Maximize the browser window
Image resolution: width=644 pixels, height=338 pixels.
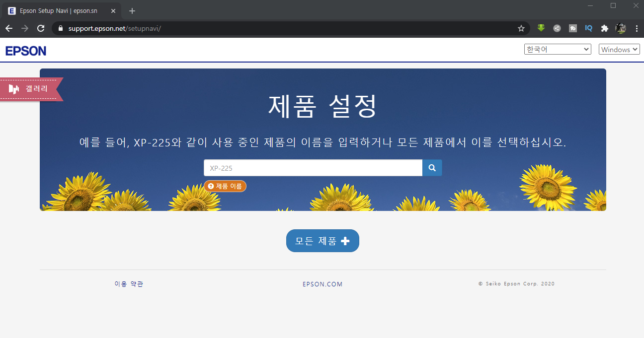click(x=613, y=5)
